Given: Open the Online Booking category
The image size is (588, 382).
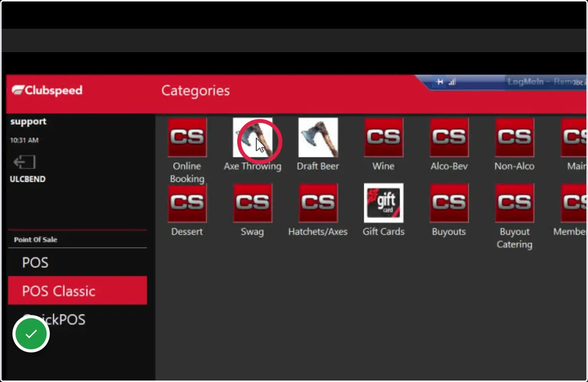Looking at the screenshot, I should point(187,138).
